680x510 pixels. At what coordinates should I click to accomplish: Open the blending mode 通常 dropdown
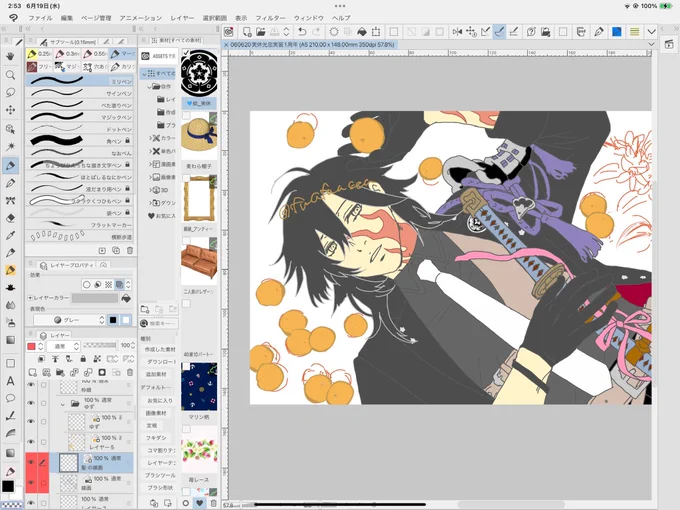64,346
